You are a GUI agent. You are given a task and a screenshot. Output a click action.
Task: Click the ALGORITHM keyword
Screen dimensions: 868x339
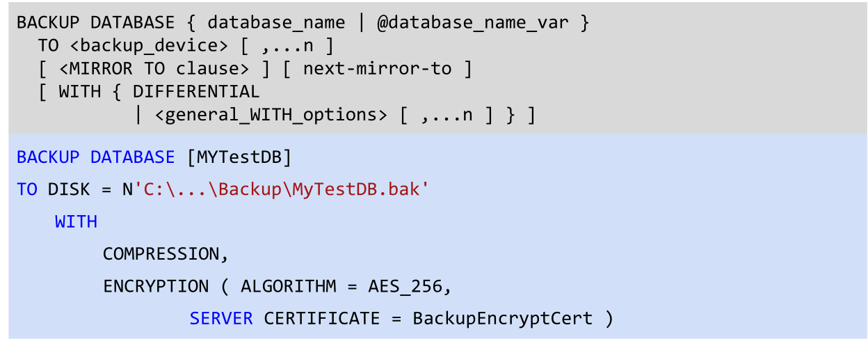(x=289, y=286)
